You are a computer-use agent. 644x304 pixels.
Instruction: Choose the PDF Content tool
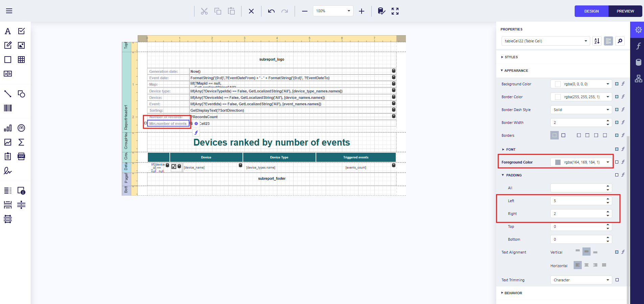(21, 156)
